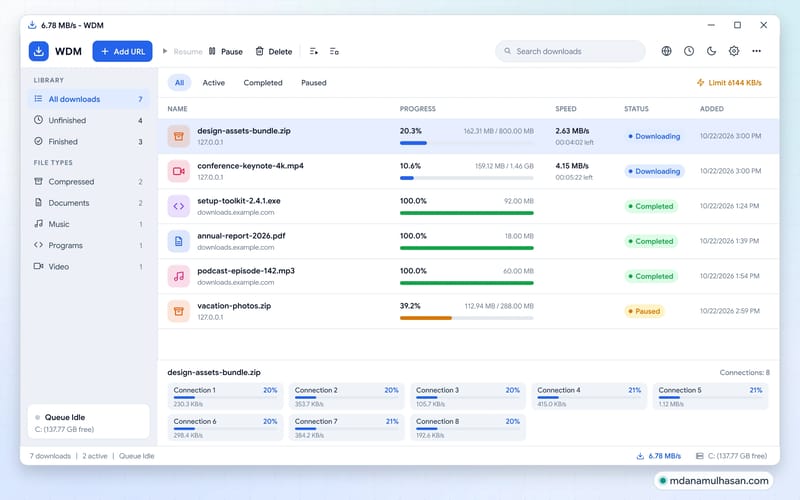Click the Connections: 8 label

click(744, 372)
